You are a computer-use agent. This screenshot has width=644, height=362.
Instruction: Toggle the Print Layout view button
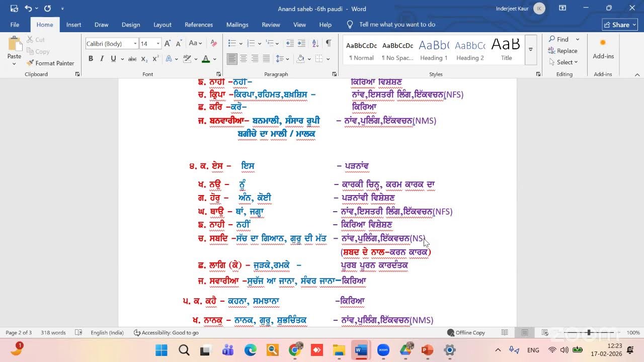(x=525, y=332)
